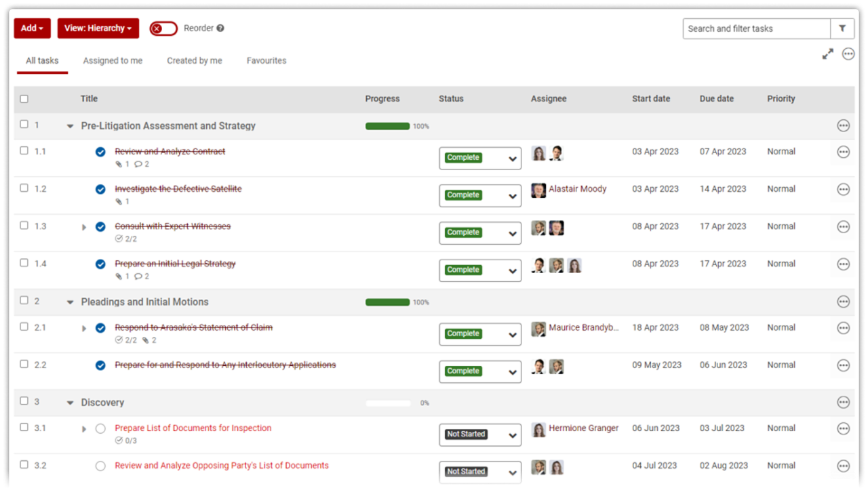This screenshot has width=868, height=488.
Task: Open Review and Analyze Opposing Party's List task
Action: point(221,466)
